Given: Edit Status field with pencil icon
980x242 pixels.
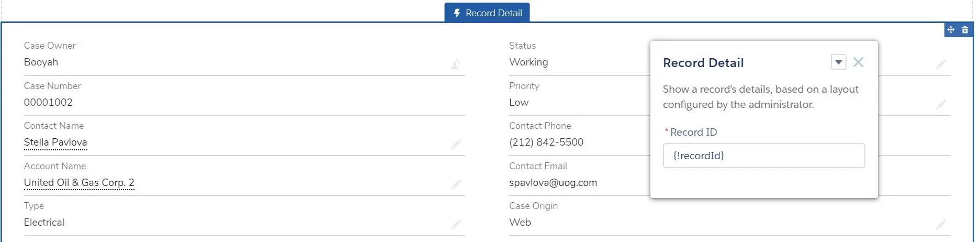Looking at the screenshot, I should (x=941, y=64).
